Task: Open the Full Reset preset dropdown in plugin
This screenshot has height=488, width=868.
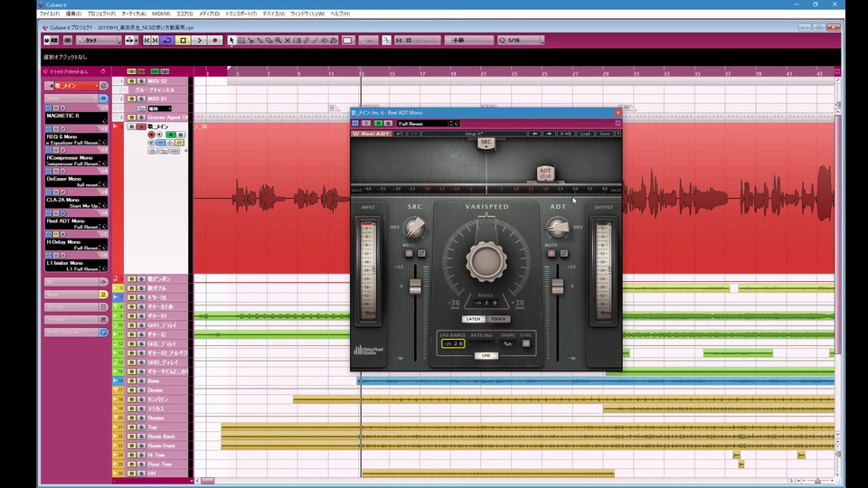Action: tap(425, 124)
